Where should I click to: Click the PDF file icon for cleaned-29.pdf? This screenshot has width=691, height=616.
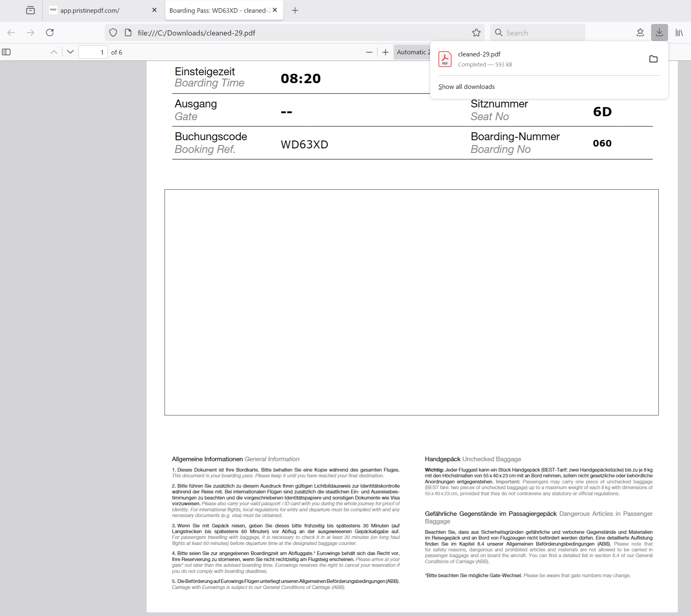445,59
